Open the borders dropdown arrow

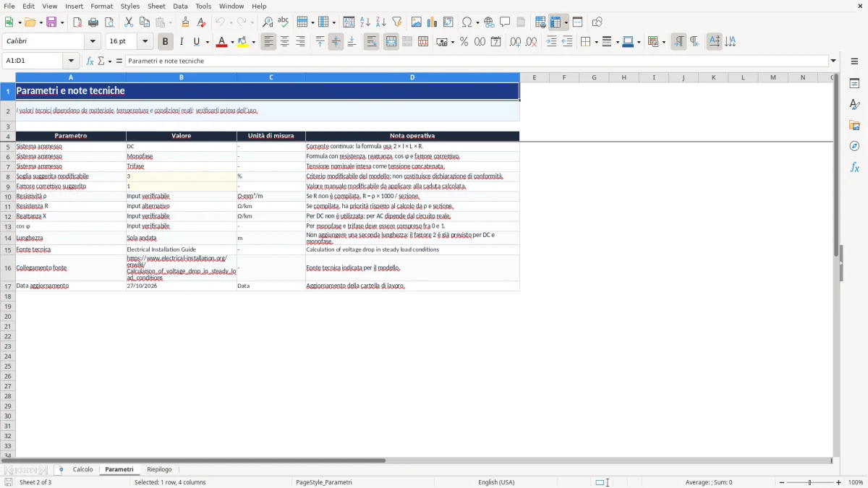595,42
